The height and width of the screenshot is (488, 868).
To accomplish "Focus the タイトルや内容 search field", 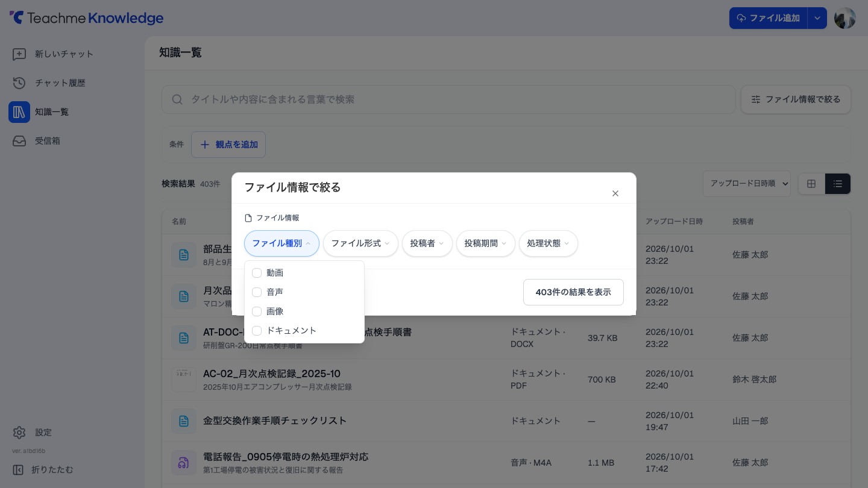I will pyautogui.click(x=448, y=99).
